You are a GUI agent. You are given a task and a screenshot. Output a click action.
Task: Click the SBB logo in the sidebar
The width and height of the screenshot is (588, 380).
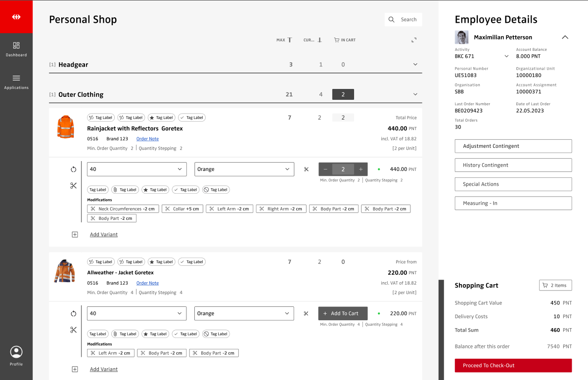point(16,17)
